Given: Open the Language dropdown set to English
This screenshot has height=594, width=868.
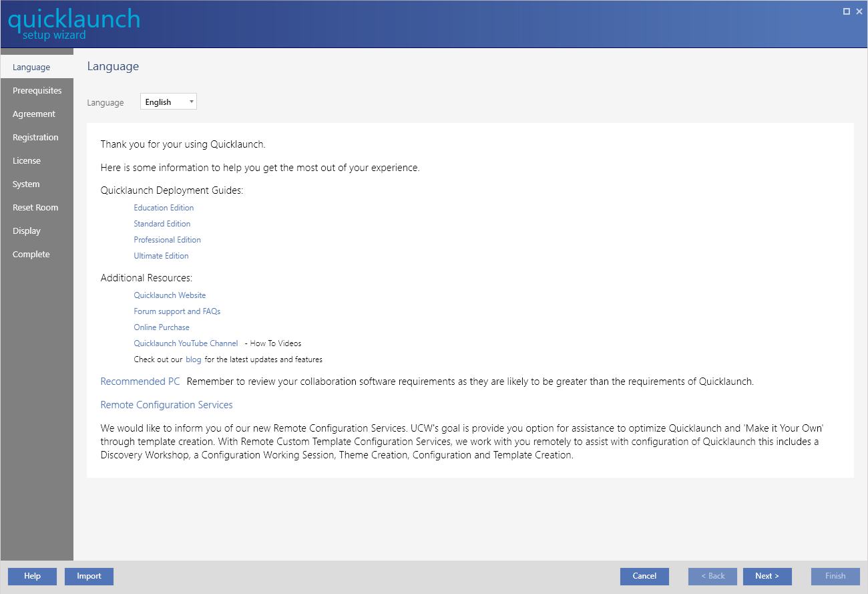Looking at the screenshot, I should (x=168, y=102).
